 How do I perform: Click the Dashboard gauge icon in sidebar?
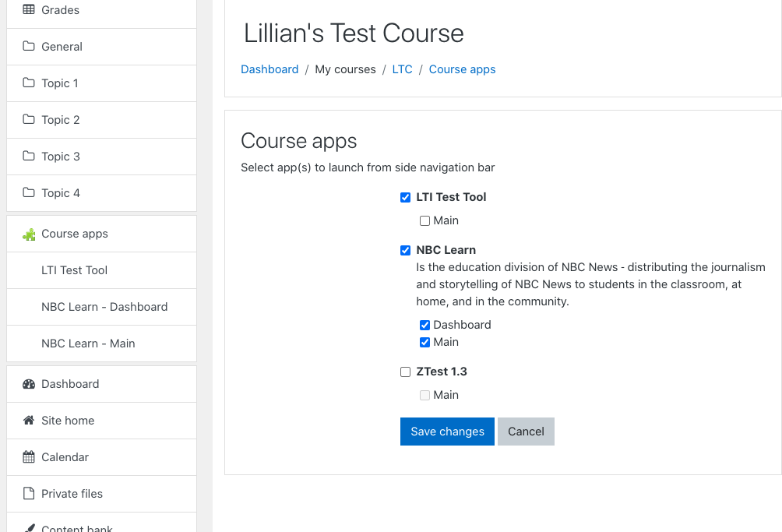[x=29, y=384]
